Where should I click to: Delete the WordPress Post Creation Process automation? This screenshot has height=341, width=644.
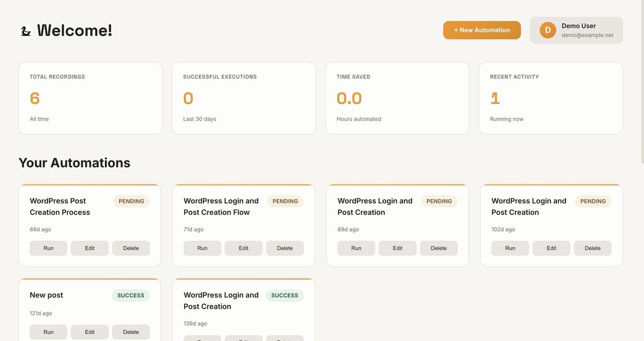[131, 248]
